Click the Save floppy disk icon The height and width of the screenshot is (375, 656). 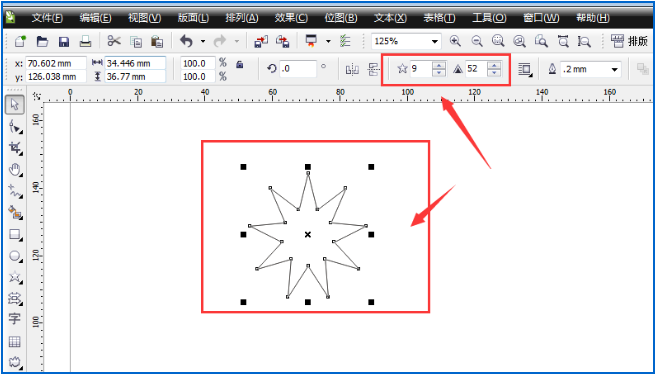click(64, 41)
